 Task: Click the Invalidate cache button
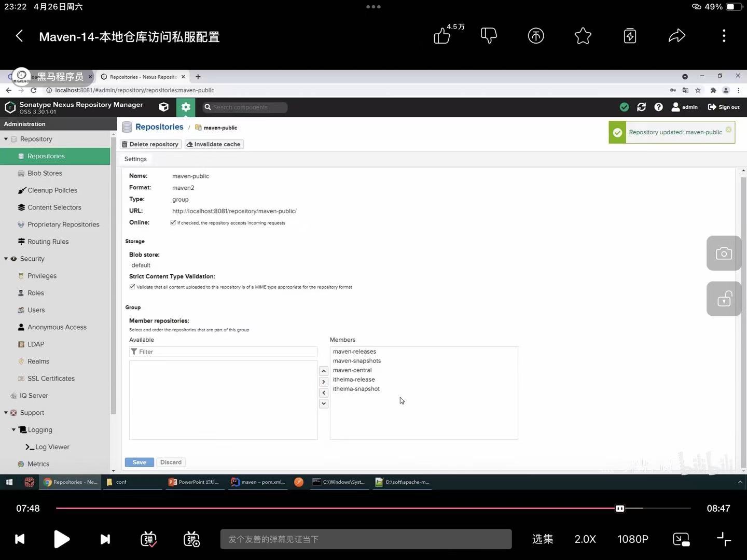tap(214, 144)
